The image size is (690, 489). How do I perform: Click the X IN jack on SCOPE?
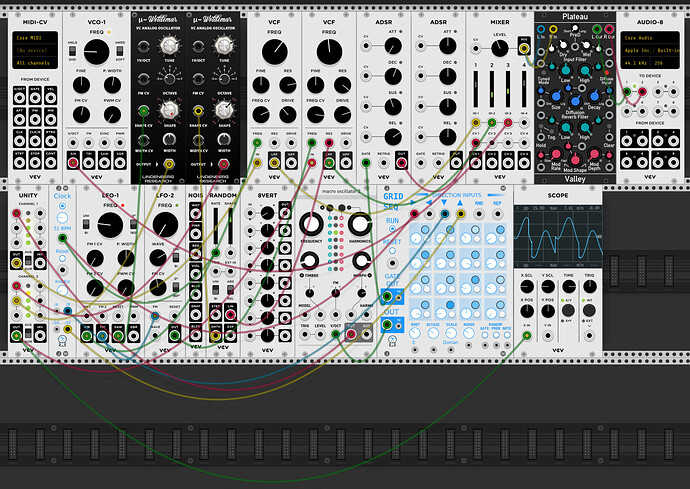[527, 336]
